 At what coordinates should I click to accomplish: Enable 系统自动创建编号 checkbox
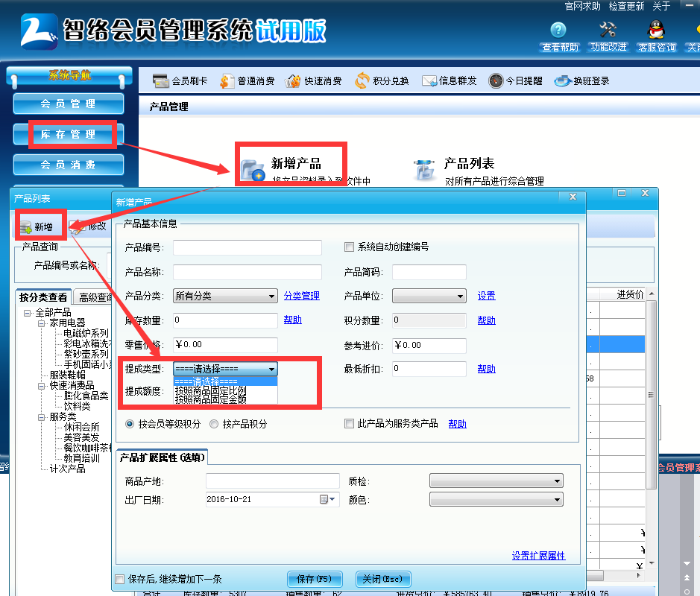pos(347,247)
